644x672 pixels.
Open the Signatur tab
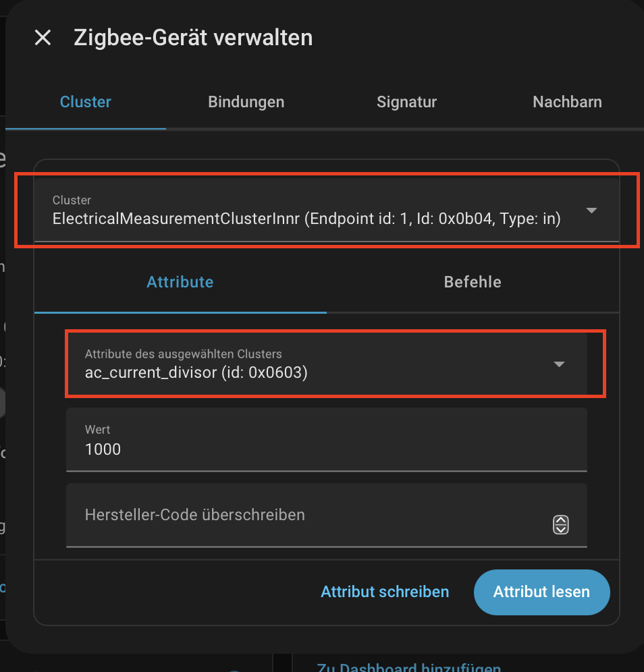(406, 103)
